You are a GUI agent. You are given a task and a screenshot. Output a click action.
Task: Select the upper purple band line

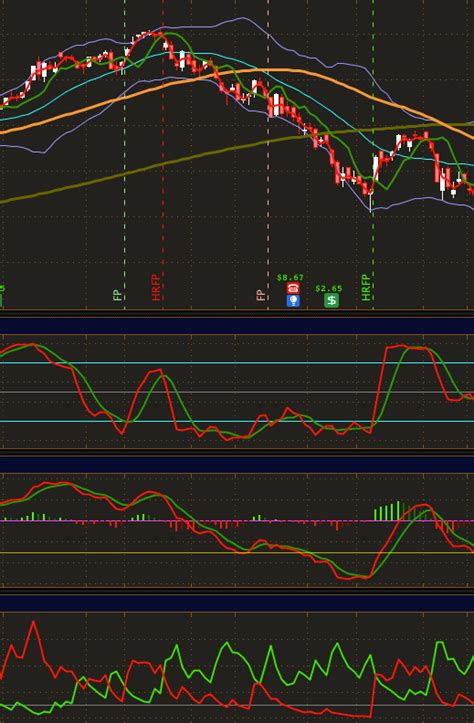(240, 18)
